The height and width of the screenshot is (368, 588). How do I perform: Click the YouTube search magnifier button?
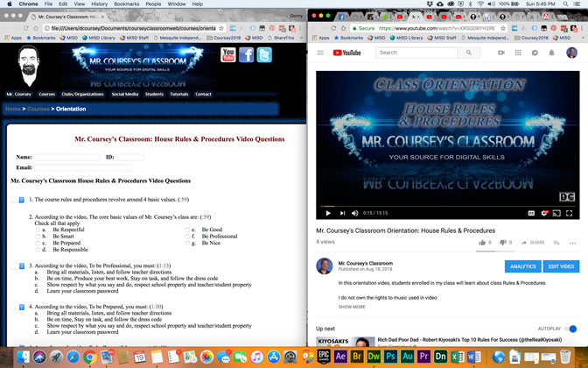tap(470, 53)
